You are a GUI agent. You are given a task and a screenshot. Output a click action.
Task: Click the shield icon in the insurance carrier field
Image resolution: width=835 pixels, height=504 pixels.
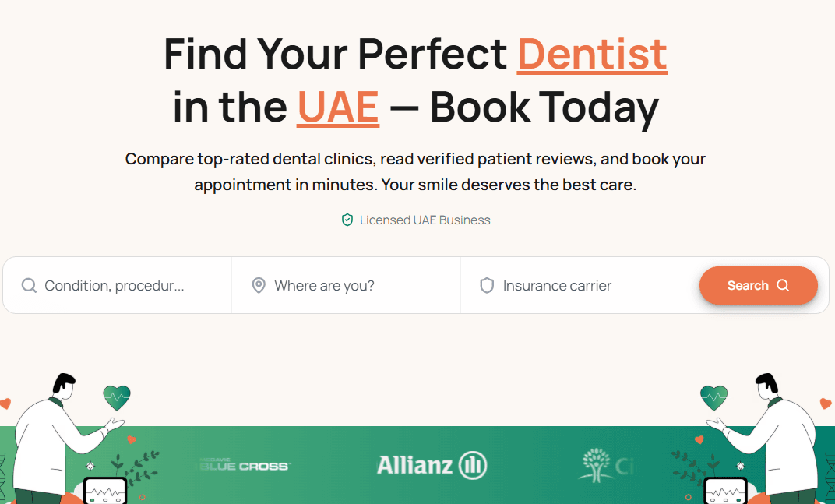click(x=487, y=285)
